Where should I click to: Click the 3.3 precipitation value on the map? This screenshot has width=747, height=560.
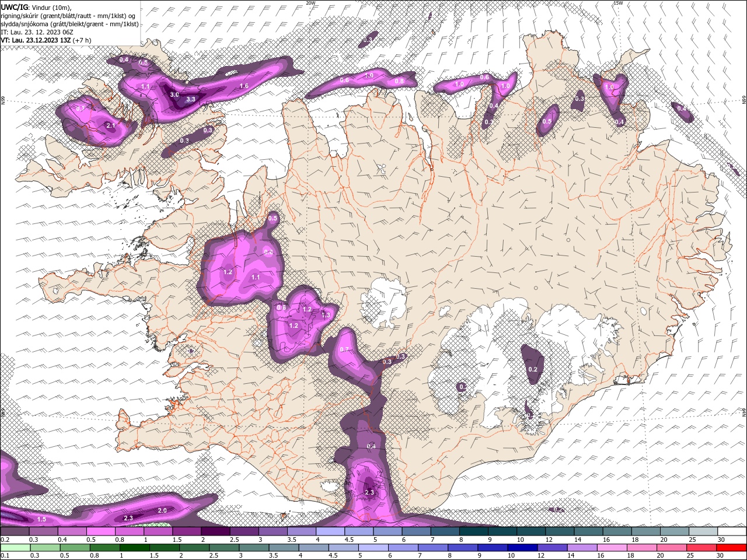click(190, 99)
